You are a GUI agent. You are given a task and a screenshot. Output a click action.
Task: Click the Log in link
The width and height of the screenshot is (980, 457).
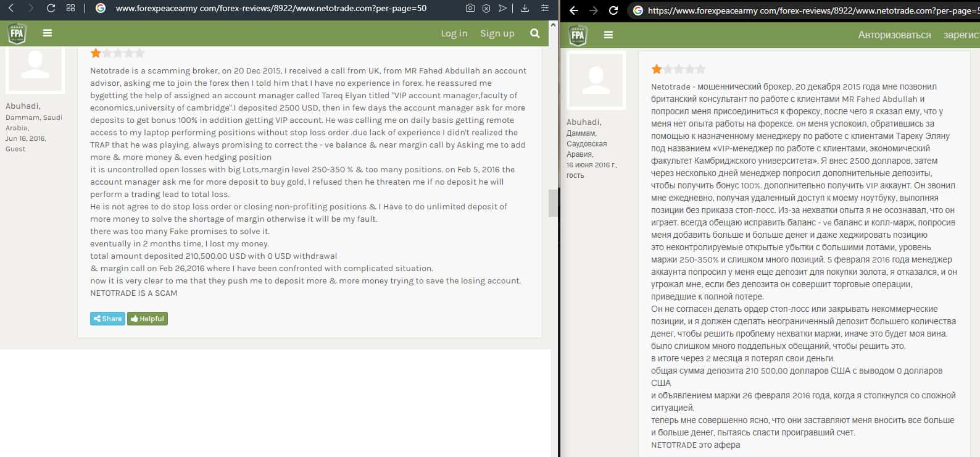(x=454, y=33)
